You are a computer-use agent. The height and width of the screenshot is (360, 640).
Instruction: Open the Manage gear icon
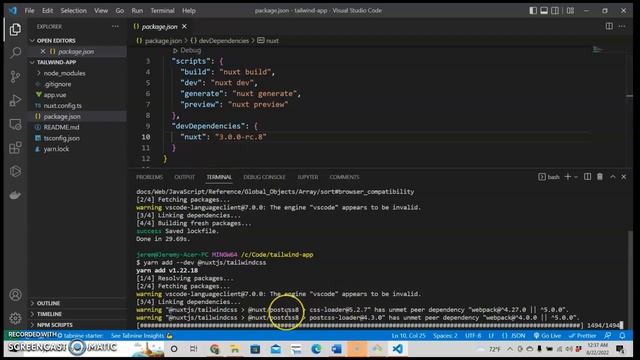(15, 318)
